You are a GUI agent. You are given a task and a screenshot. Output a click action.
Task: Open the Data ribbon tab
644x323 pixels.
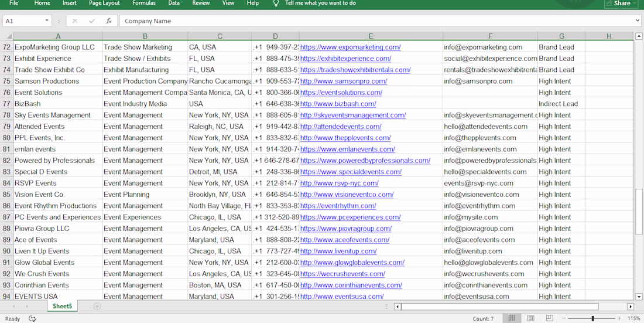point(174,3)
